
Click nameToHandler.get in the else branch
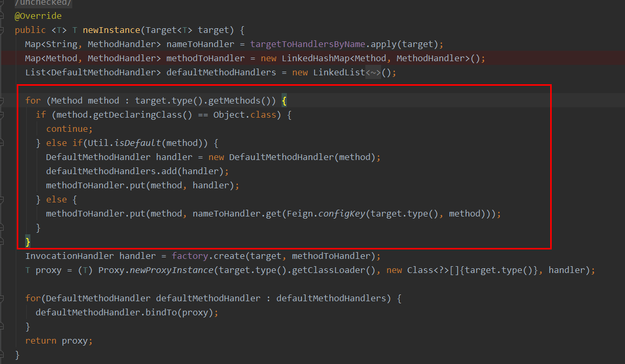point(237,214)
